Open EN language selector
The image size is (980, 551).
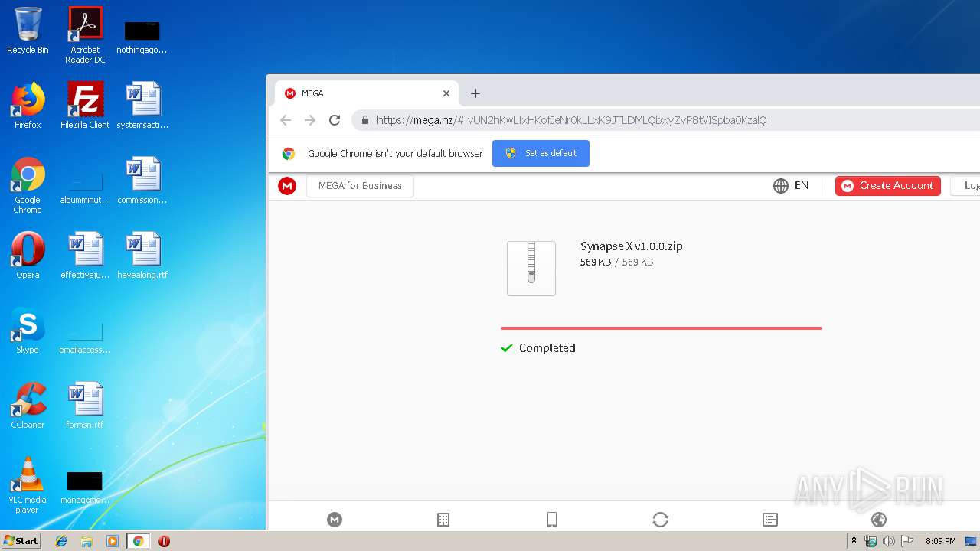pos(802,186)
